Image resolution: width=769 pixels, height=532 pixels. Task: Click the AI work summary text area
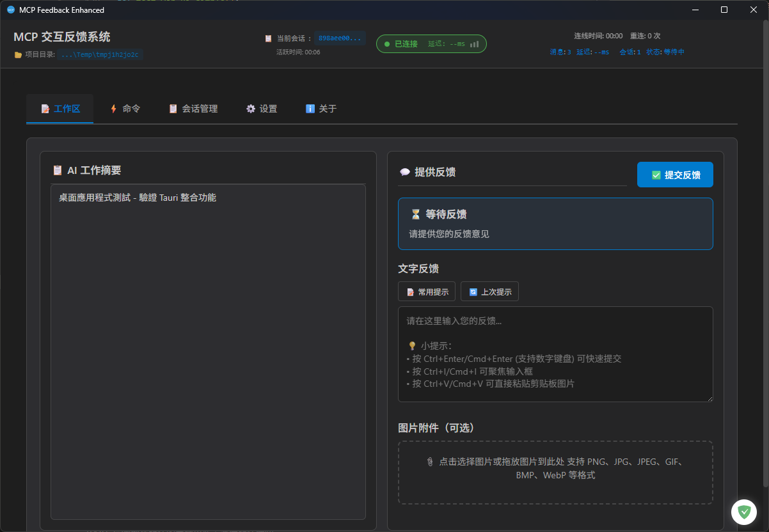point(208,352)
